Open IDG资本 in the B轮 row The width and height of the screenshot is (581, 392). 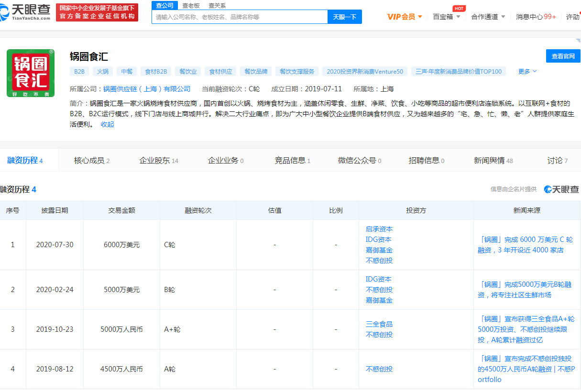(379, 279)
